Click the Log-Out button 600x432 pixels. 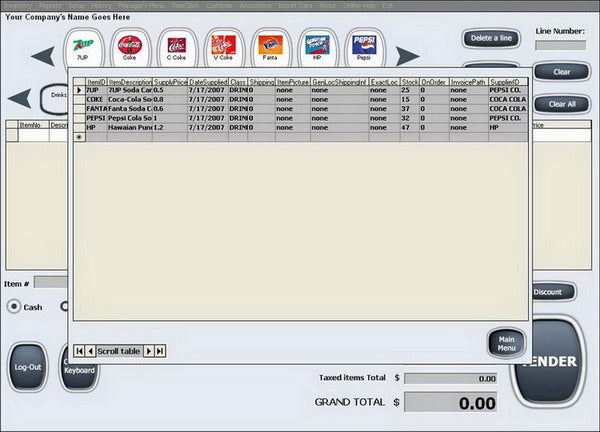coord(28,367)
